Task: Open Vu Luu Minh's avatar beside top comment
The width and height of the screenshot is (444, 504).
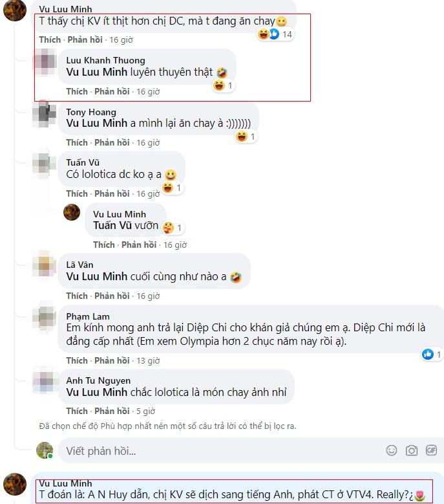Action: point(15,10)
